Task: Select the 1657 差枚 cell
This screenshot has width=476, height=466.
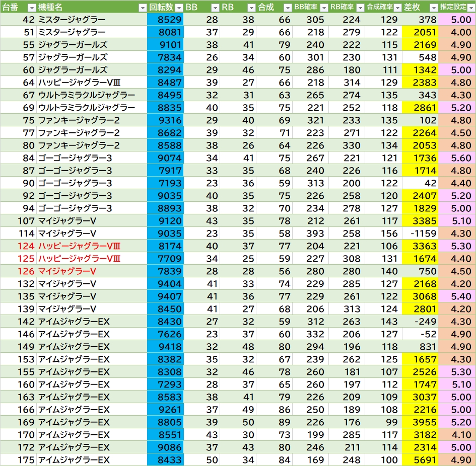Action: point(420,359)
